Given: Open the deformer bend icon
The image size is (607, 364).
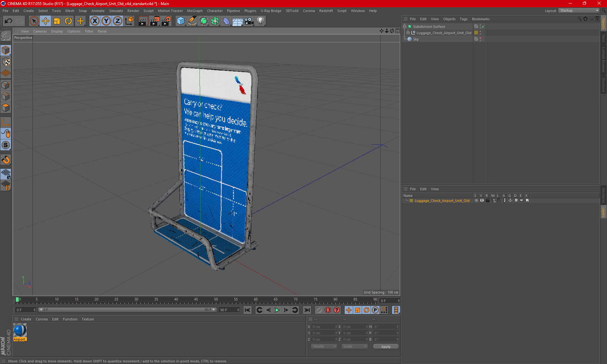Looking at the screenshot, I should 226,21.
